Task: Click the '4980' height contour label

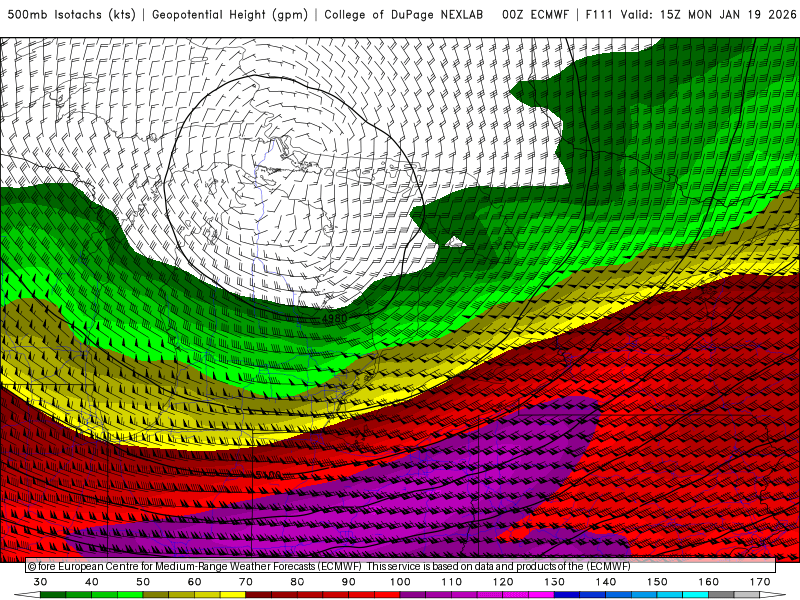Action: click(x=334, y=318)
